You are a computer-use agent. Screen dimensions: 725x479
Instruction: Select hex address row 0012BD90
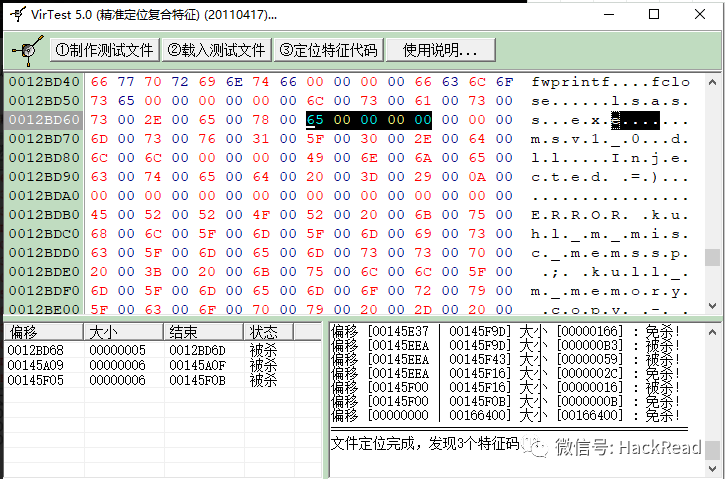(44, 177)
